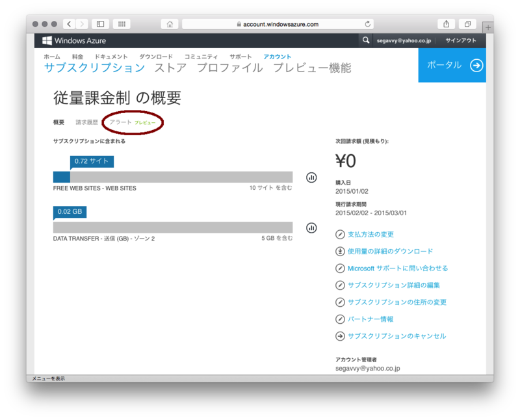
Task: Show all tabs icon in Safari
Action: [467, 24]
